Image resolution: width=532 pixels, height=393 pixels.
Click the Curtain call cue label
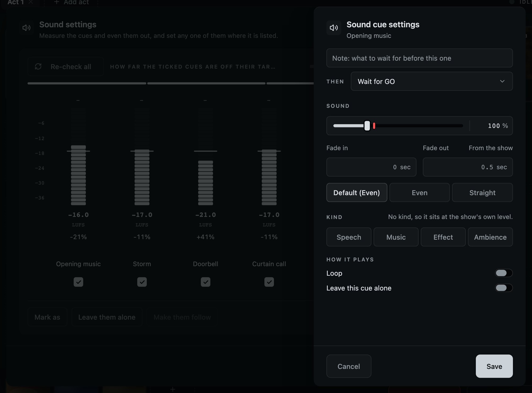pos(269,264)
